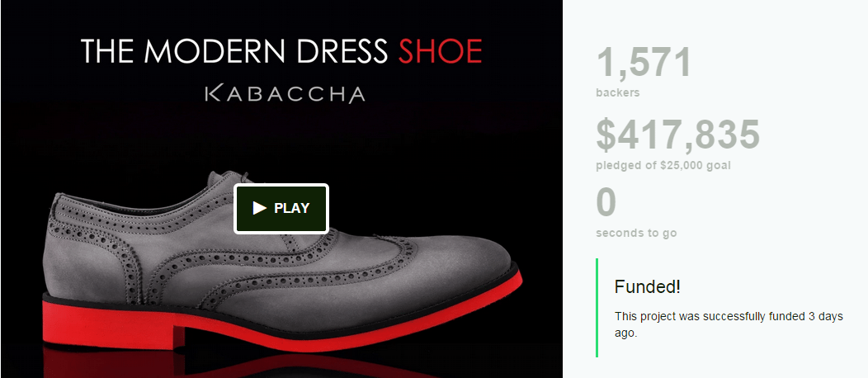
Task: Click the 'seconds to go' label
Action: (636, 233)
